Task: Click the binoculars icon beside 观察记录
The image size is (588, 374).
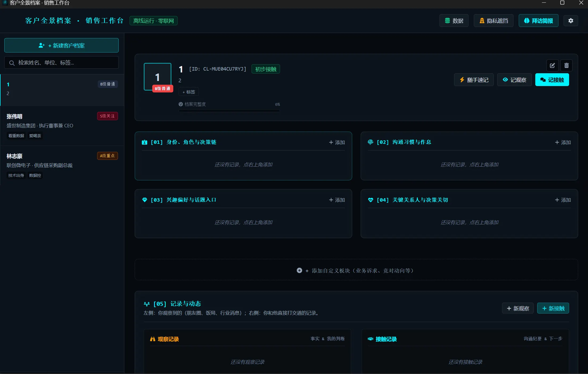Action: click(x=153, y=339)
